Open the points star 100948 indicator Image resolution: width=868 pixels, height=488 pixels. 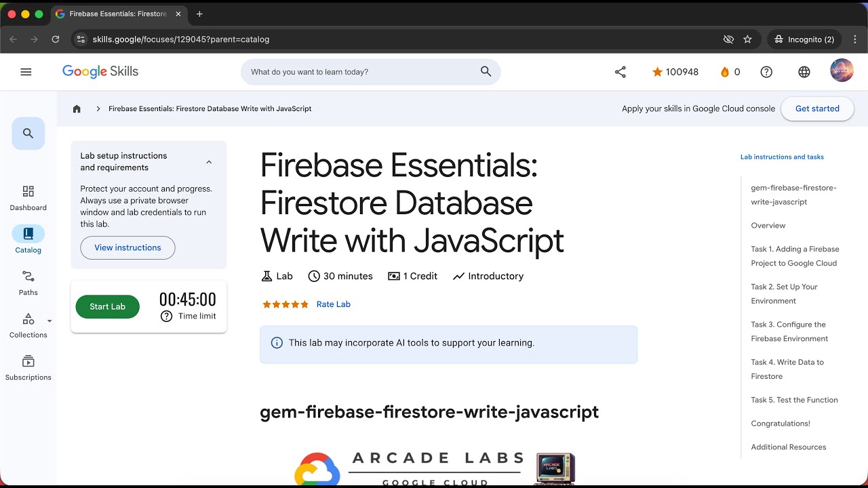675,72
